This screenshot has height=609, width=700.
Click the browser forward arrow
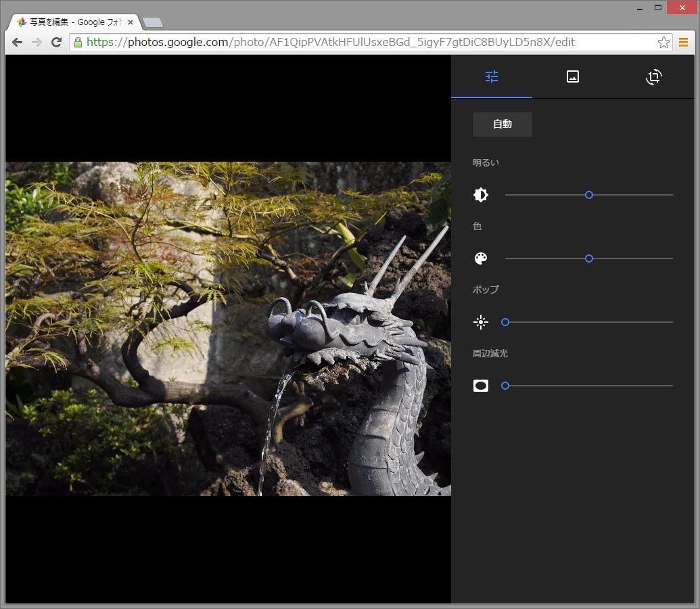click(37, 43)
